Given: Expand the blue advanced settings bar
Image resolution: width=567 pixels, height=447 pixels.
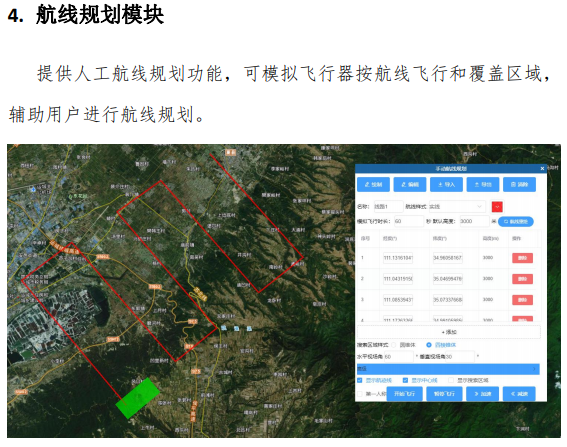Looking at the screenshot, I should 448,369.
